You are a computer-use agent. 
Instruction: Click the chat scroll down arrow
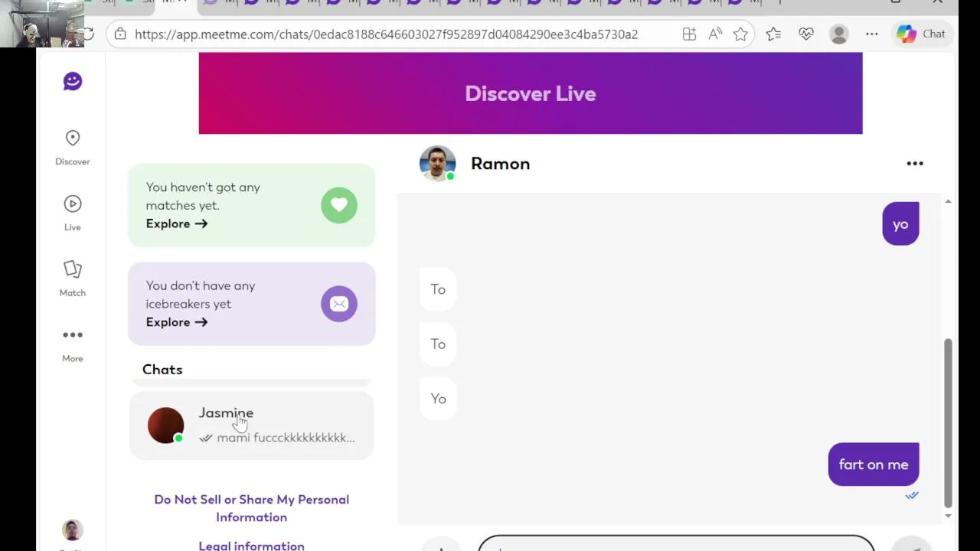point(948,516)
